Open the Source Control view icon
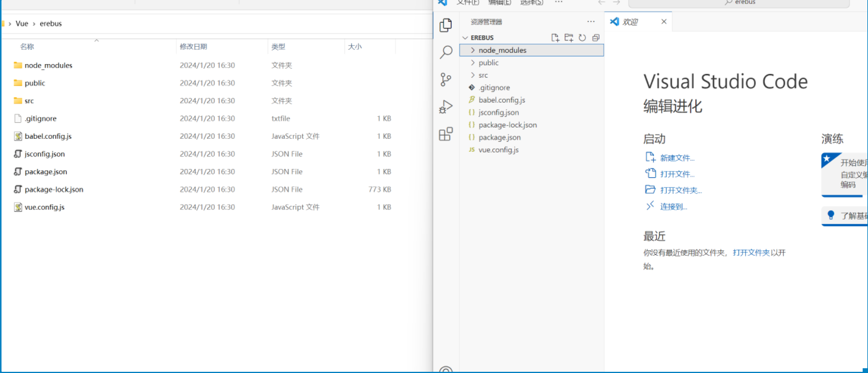 pos(446,79)
